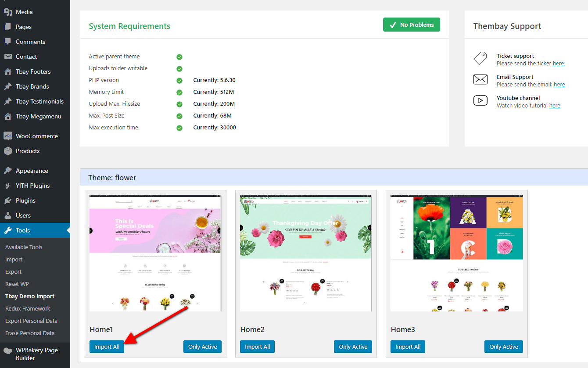
Task: Click Import All for Home3
Action: [x=408, y=347]
